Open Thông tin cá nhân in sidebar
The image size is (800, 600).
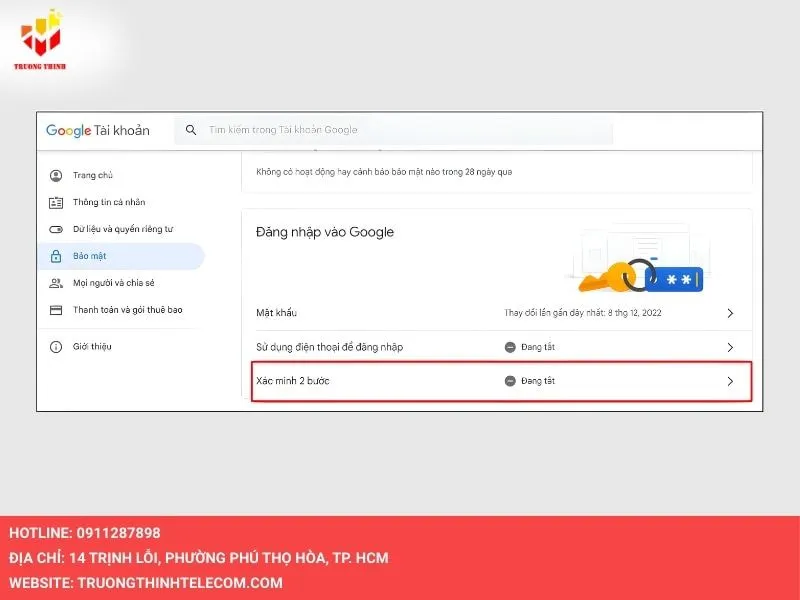[108, 202]
